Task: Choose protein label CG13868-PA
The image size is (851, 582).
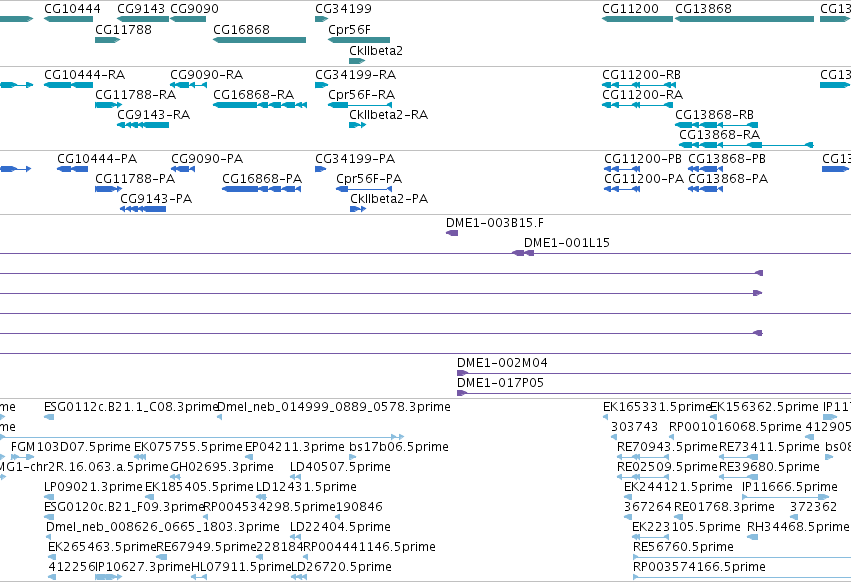Action: pos(728,179)
